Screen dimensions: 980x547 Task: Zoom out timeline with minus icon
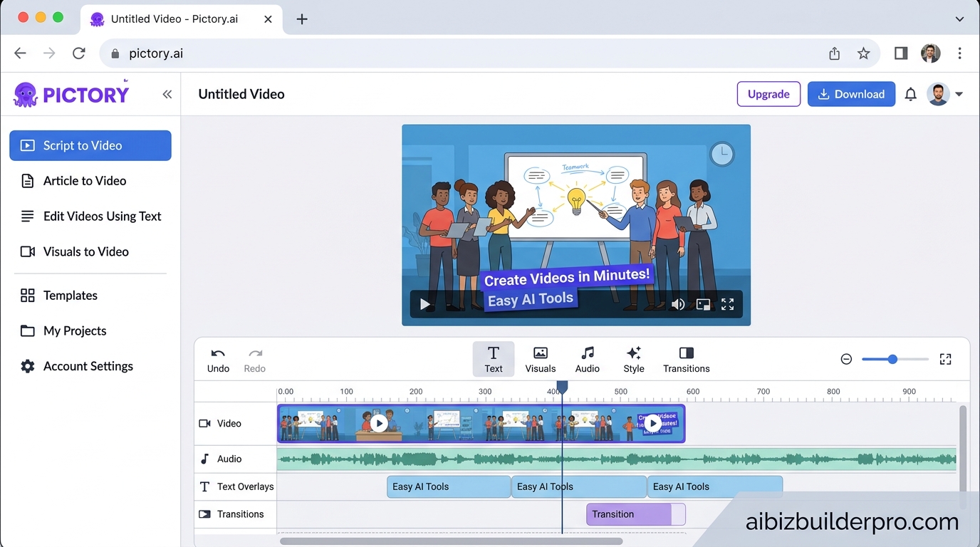(846, 359)
